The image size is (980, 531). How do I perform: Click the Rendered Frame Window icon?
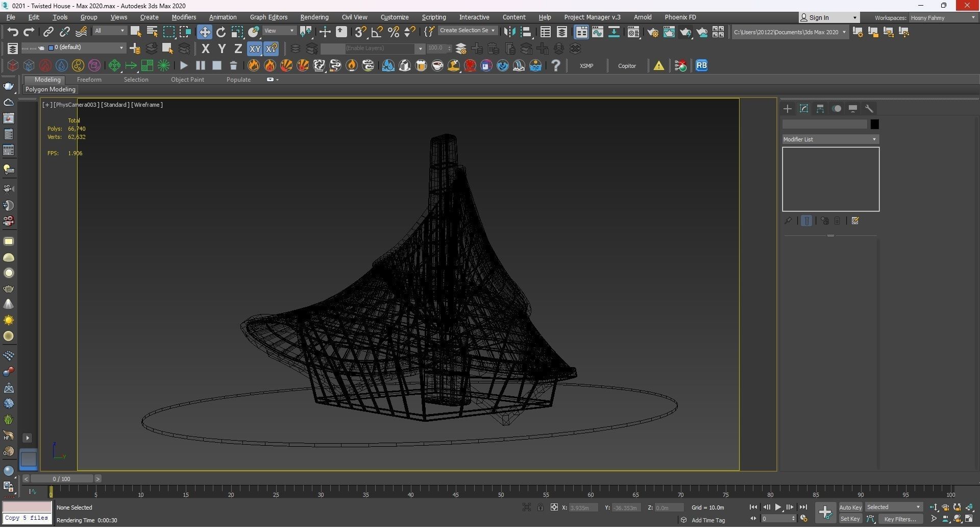coord(669,32)
